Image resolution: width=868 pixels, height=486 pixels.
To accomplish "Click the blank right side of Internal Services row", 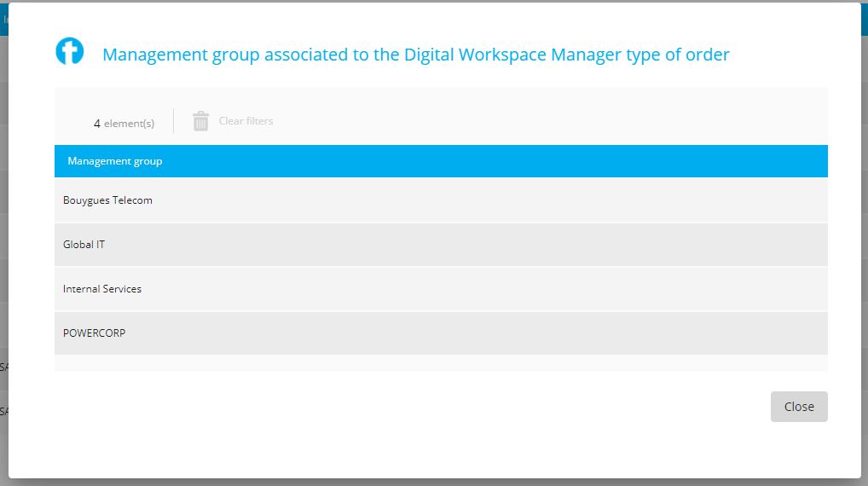I will pyautogui.click(x=682, y=289).
